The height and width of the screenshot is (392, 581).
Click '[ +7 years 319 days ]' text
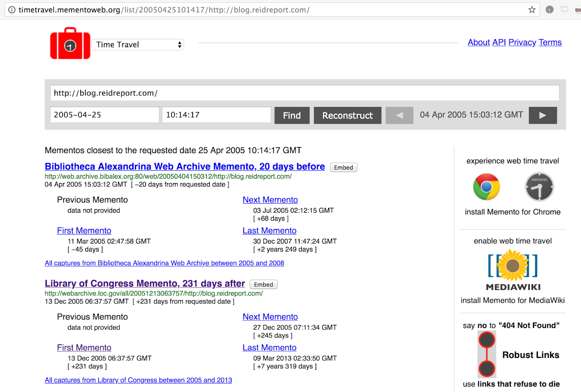point(285,367)
